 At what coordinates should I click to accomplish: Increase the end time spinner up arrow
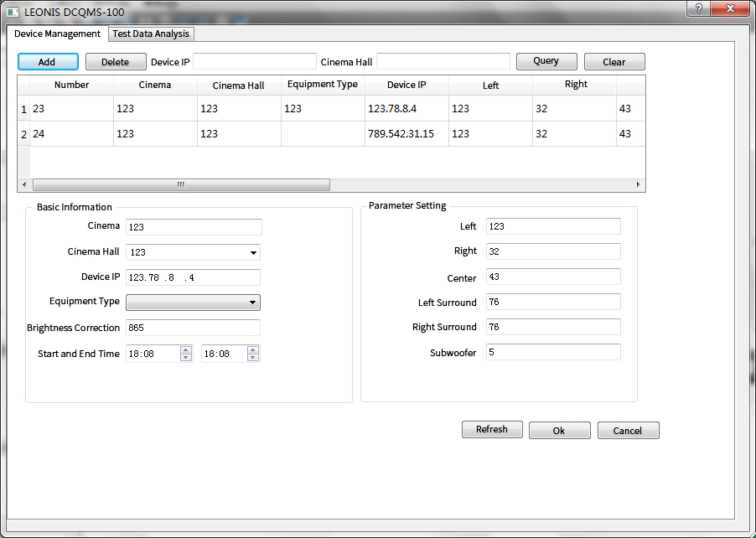pyautogui.click(x=253, y=349)
